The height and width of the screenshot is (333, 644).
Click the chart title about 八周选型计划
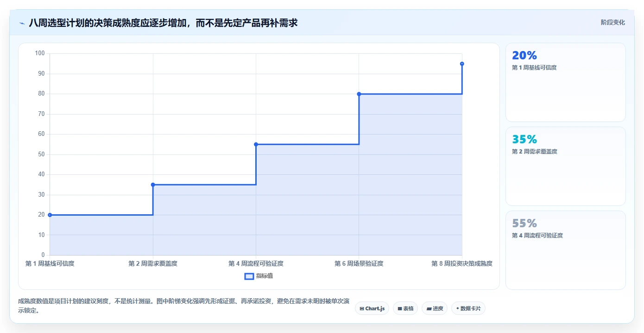[x=163, y=23]
